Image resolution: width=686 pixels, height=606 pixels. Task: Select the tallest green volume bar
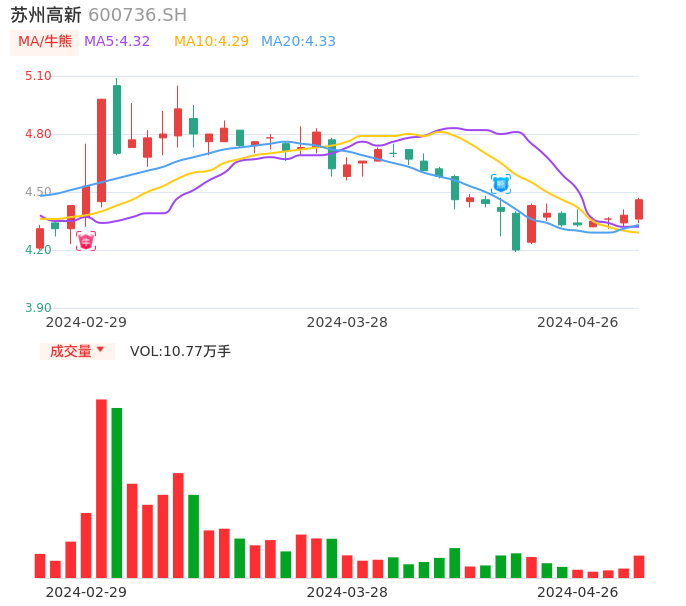coord(117,492)
